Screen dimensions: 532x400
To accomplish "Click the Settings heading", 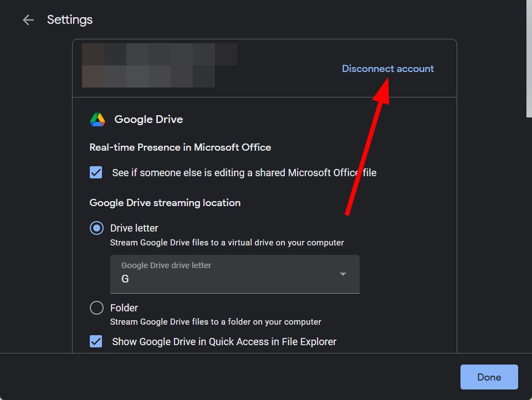I will coord(70,20).
